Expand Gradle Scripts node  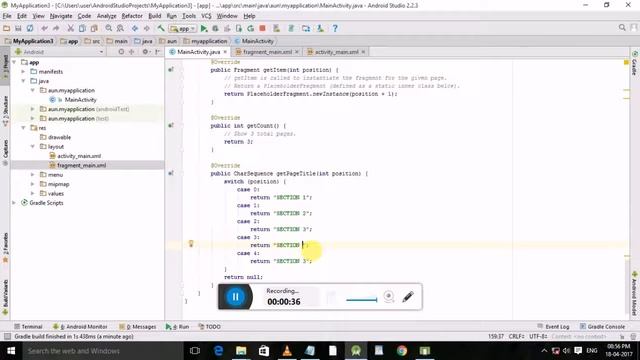coord(15,203)
